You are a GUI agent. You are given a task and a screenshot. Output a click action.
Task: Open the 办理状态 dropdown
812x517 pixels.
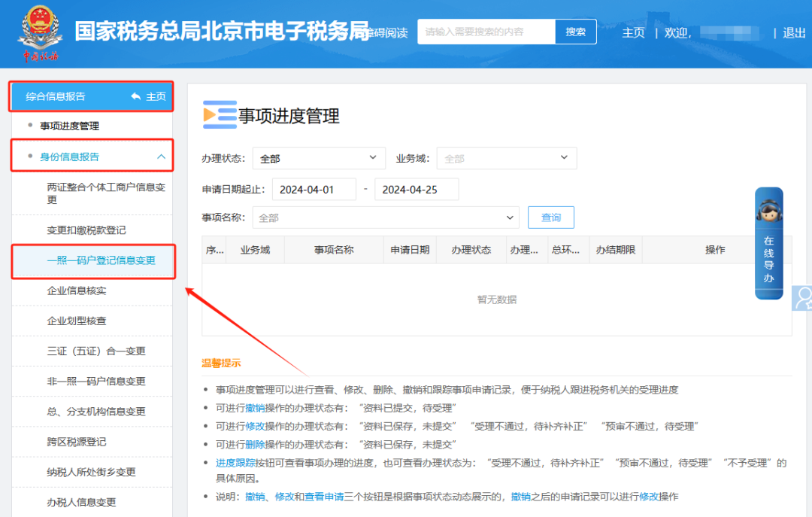pyautogui.click(x=319, y=159)
